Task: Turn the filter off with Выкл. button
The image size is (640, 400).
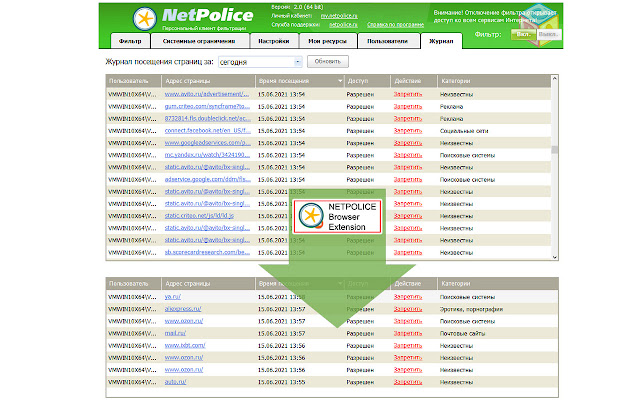Action: point(548,34)
